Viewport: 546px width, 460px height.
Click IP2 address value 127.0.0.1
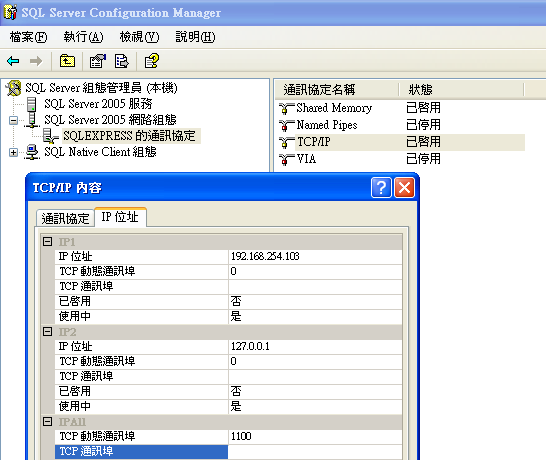click(x=315, y=346)
